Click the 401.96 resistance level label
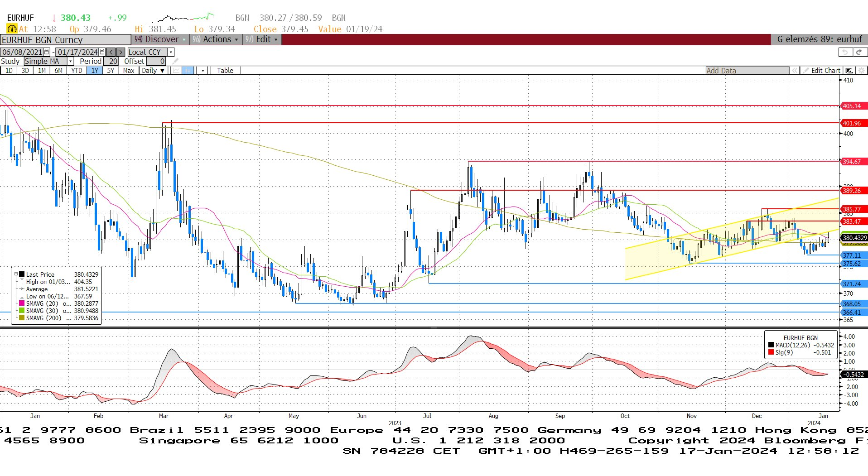 tap(854, 123)
